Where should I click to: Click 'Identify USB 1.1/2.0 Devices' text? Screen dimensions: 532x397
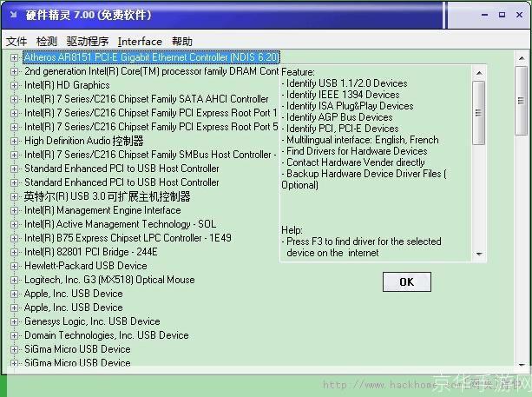click(x=347, y=83)
